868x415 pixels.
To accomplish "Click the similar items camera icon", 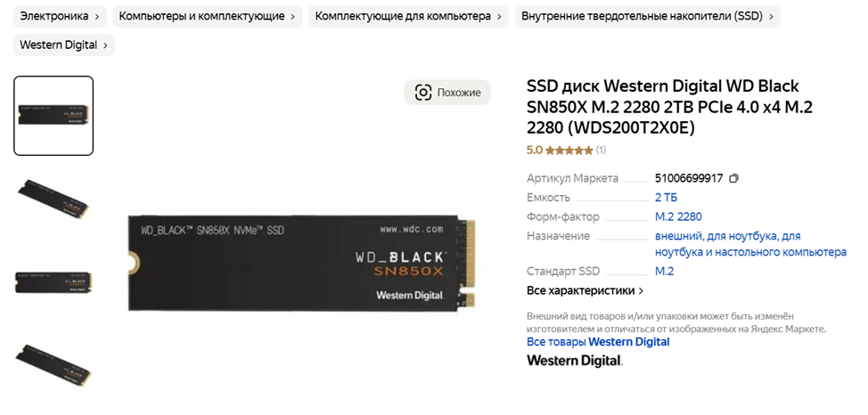I will [x=423, y=93].
